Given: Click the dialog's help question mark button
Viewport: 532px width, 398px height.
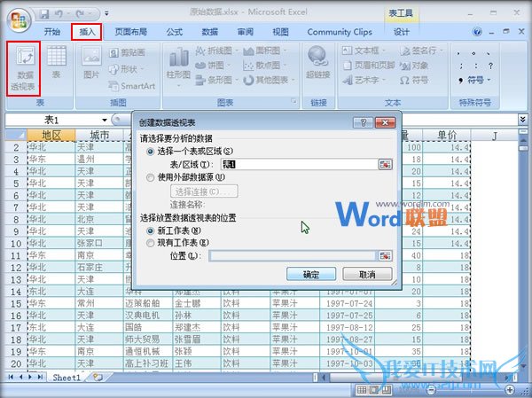Looking at the screenshot, I should point(363,122).
